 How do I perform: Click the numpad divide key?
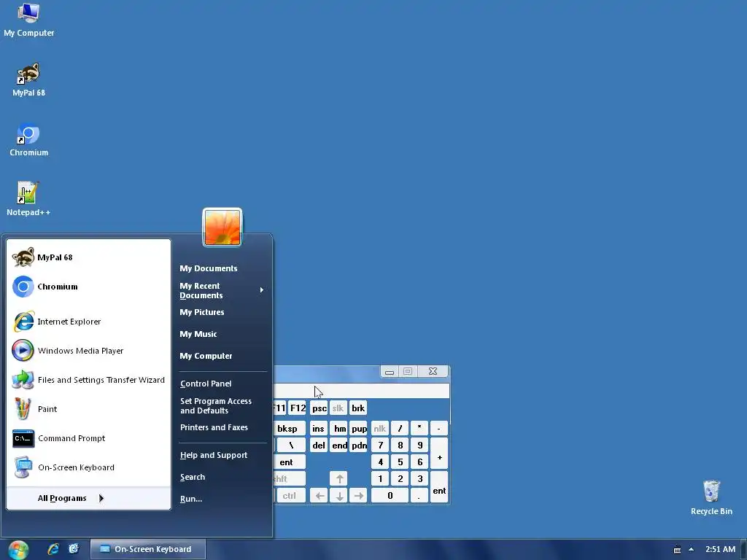[x=400, y=429]
